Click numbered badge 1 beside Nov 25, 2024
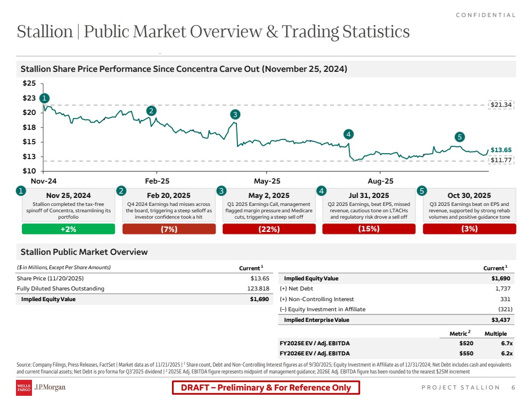532x399 pixels. [21, 191]
